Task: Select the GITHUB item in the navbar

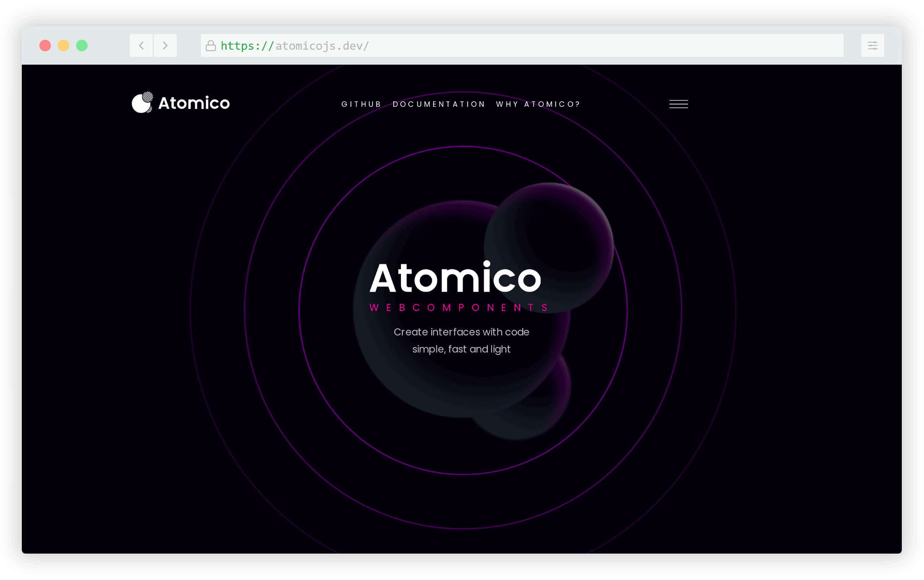Action: point(361,104)
